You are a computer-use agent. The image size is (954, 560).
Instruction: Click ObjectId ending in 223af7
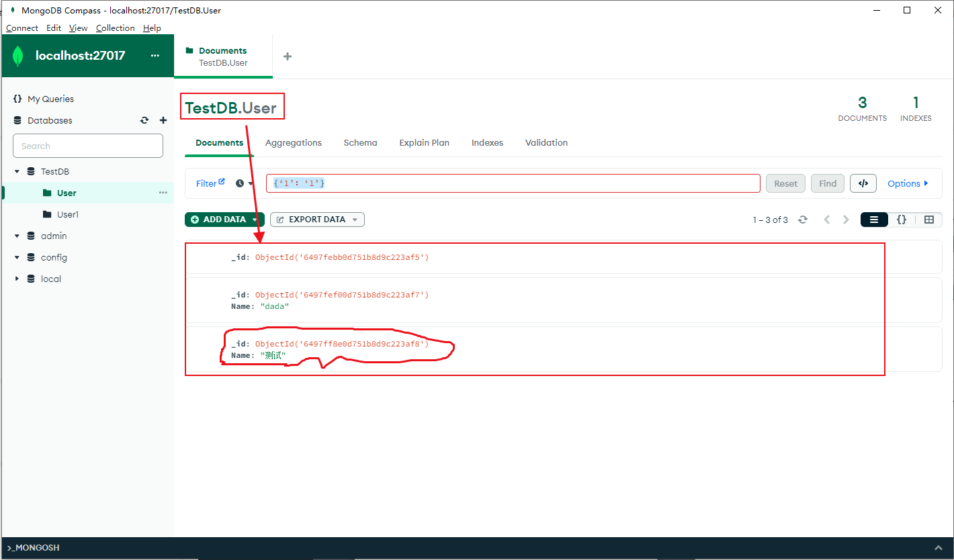(x=342, y=295)
